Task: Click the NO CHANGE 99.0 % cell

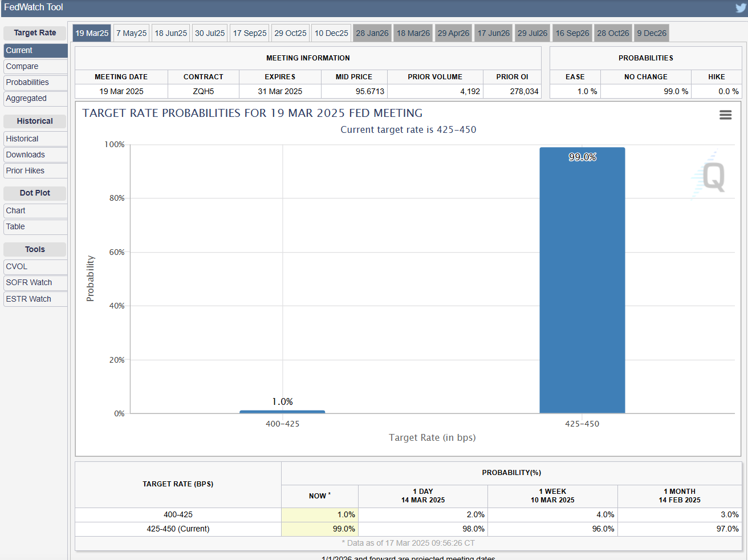Action: pyautogui.click(x=646, y=91)
